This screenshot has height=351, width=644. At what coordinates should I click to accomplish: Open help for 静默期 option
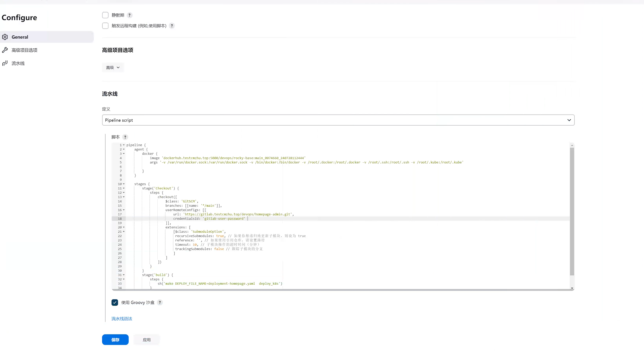pyautogui.click(x=130, y=15)
